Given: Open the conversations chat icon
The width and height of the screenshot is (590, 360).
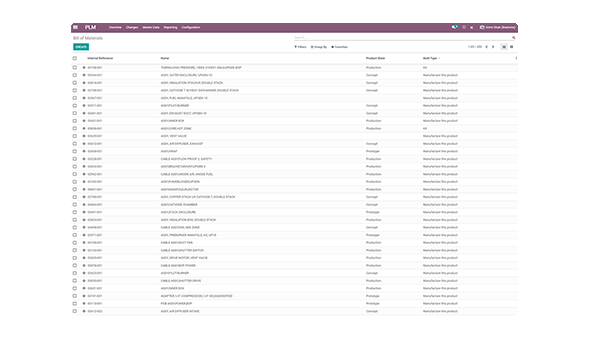Looking at the screenshot, I should click(455, 27).
